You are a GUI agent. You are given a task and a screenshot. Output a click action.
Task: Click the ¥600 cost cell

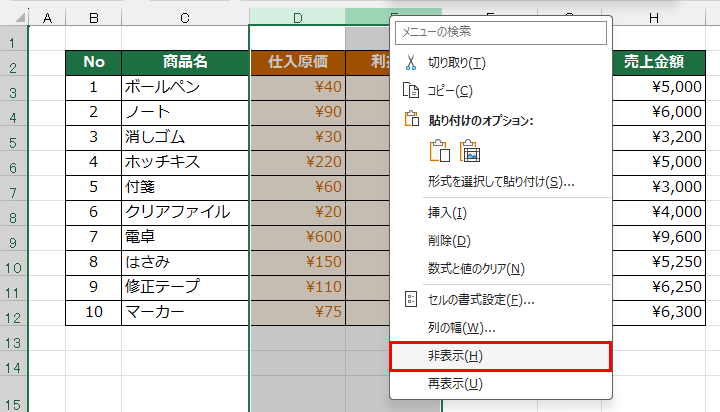click(298, 237)
